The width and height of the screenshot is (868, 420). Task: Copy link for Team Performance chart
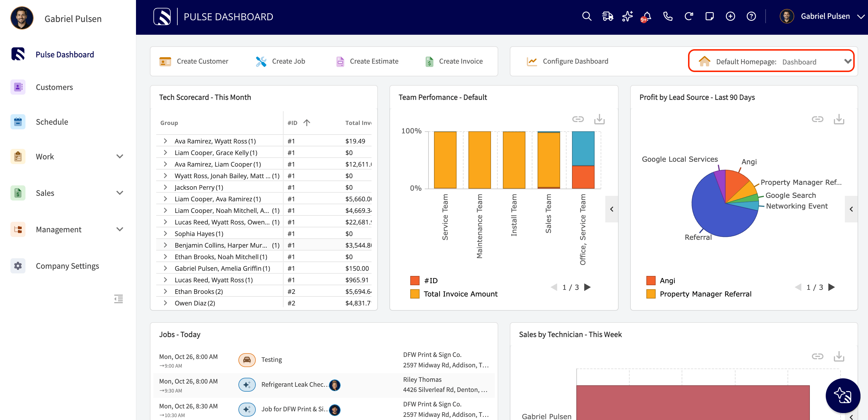[x=578, y=119]
